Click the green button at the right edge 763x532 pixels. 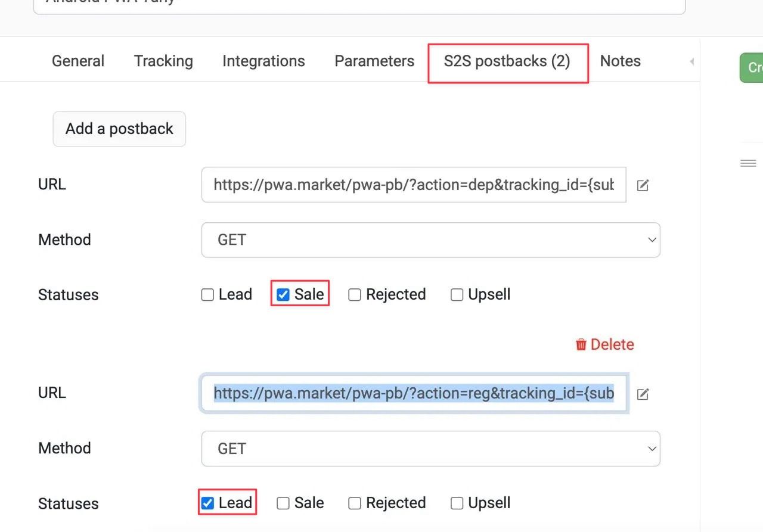(x=752, y=67)
